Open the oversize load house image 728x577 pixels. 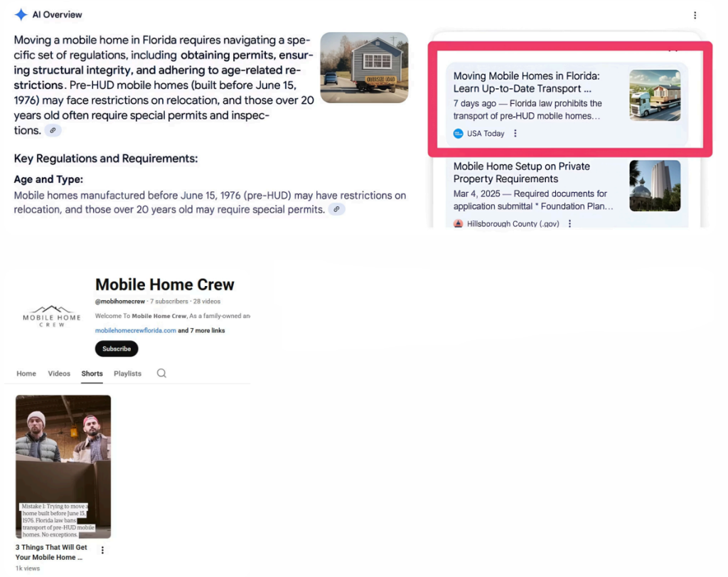[364, 68]
